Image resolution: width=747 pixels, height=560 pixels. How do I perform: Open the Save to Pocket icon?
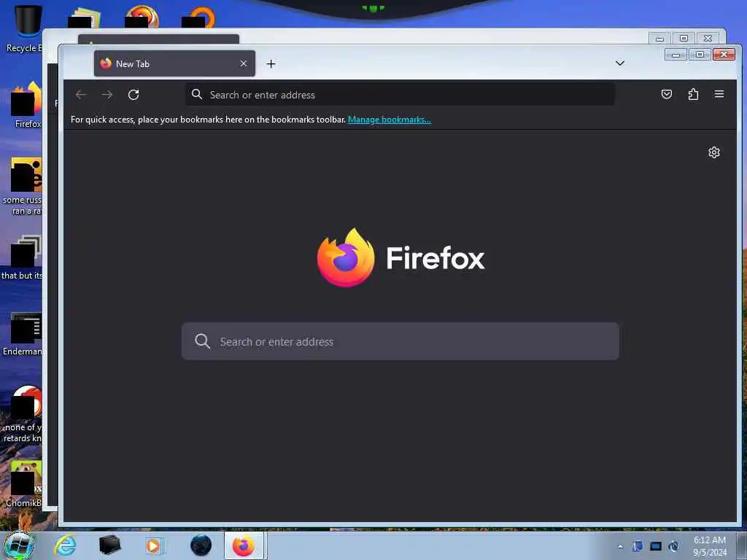pyautogui.click(x=667, y=94)
